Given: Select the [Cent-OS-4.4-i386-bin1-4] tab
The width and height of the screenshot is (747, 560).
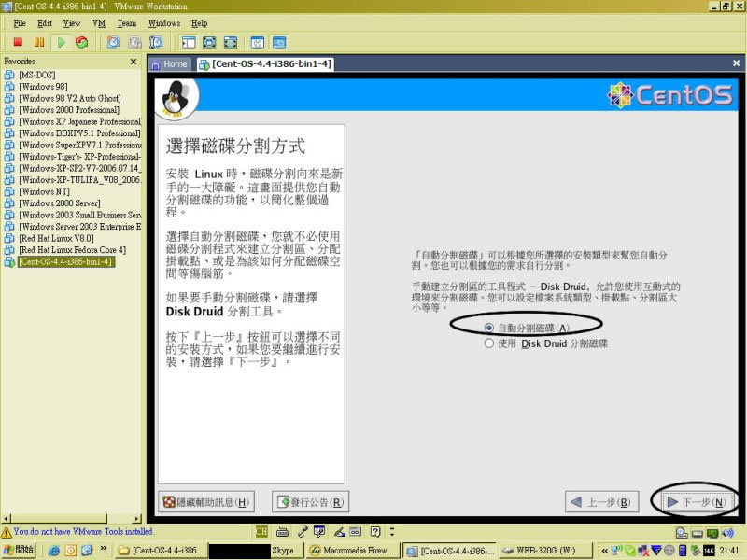Looking at the screenshot, I should pos(265,64).
